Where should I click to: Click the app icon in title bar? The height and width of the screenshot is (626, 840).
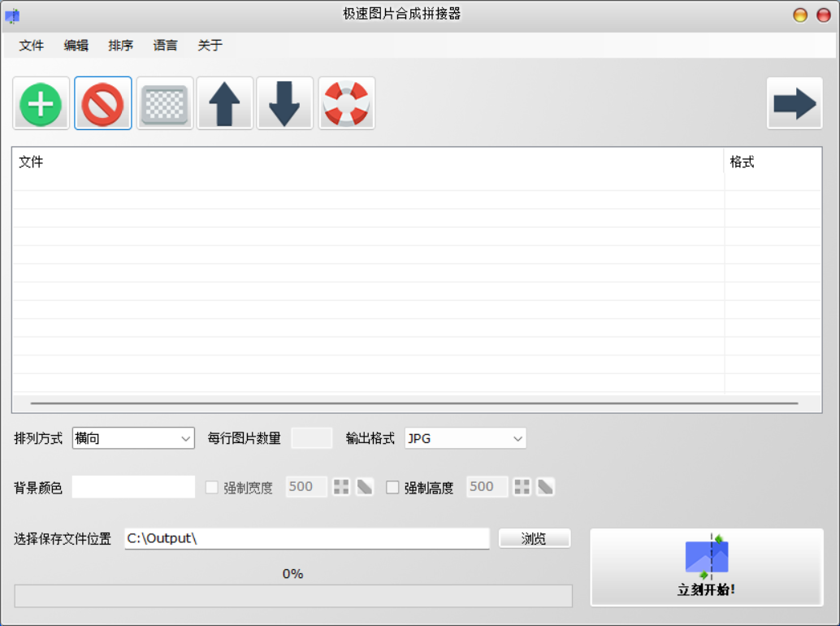[12, 16]
